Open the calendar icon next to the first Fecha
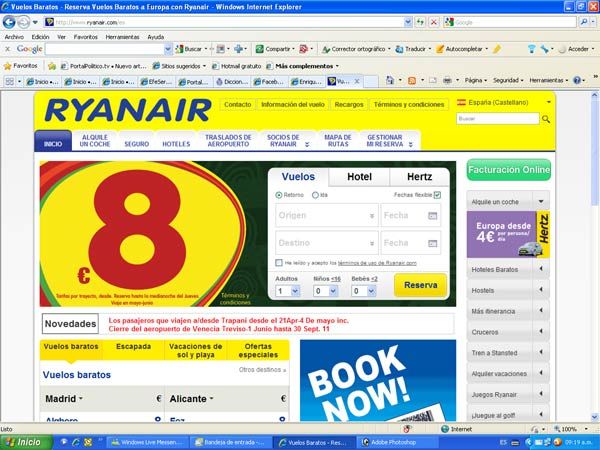 tap(432, 216)
